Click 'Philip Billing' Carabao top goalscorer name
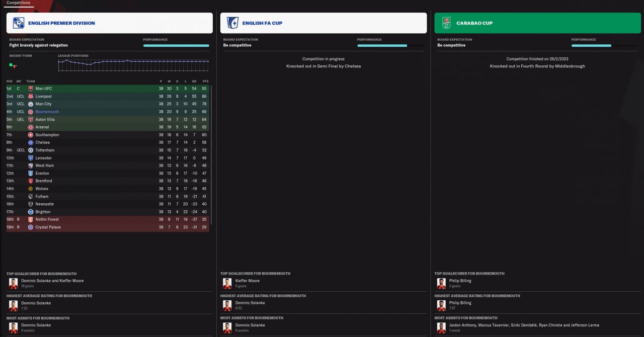 pyautogui.click(x=460, y=281)
